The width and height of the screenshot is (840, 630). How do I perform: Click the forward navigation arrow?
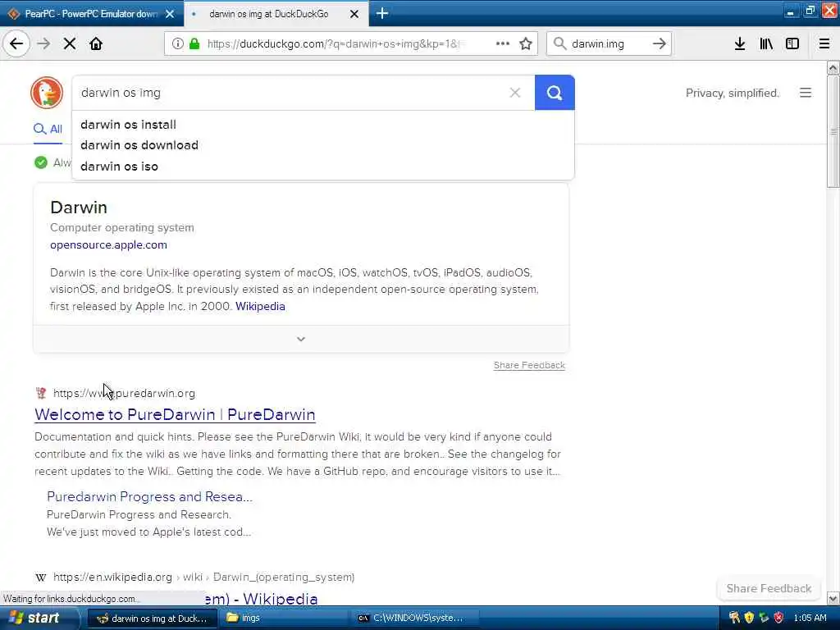tap(44, 43)
